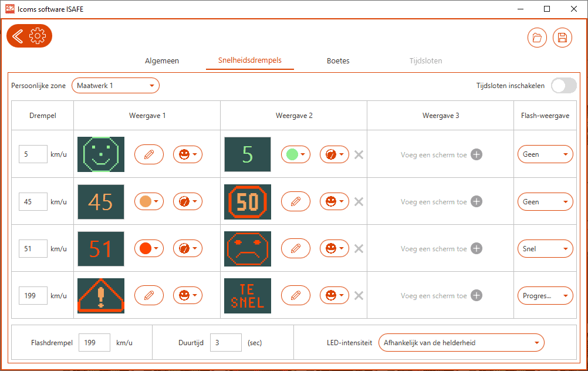The width and height of the screenshot is (588, 371).
Task: Edit the warning triangle image in 199 row
Action: pos(149,296)
